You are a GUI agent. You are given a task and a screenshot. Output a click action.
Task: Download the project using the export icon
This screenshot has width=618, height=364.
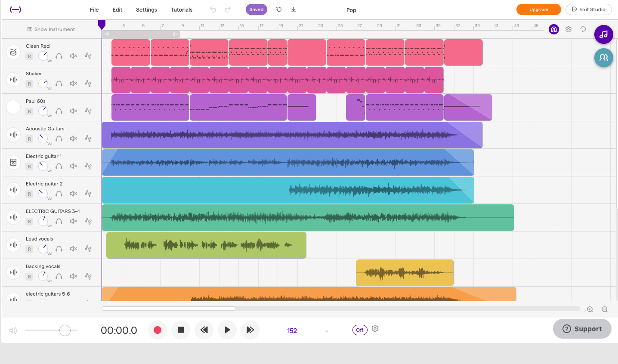(293, 9)
